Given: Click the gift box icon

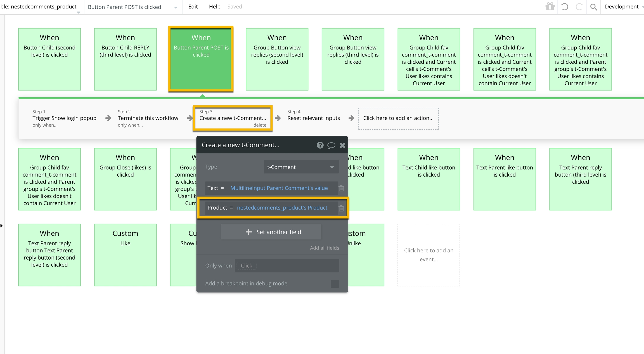Looking at the screenshot, I should [550, 6].
